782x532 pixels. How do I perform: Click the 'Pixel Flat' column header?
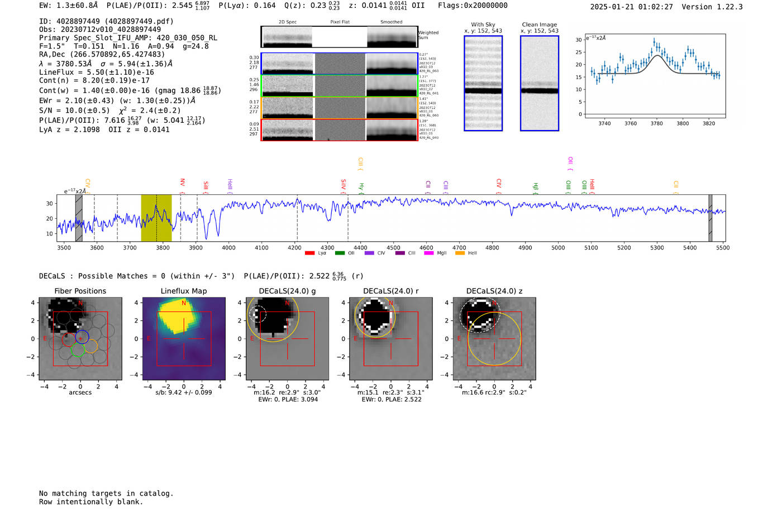click(340, 22)
